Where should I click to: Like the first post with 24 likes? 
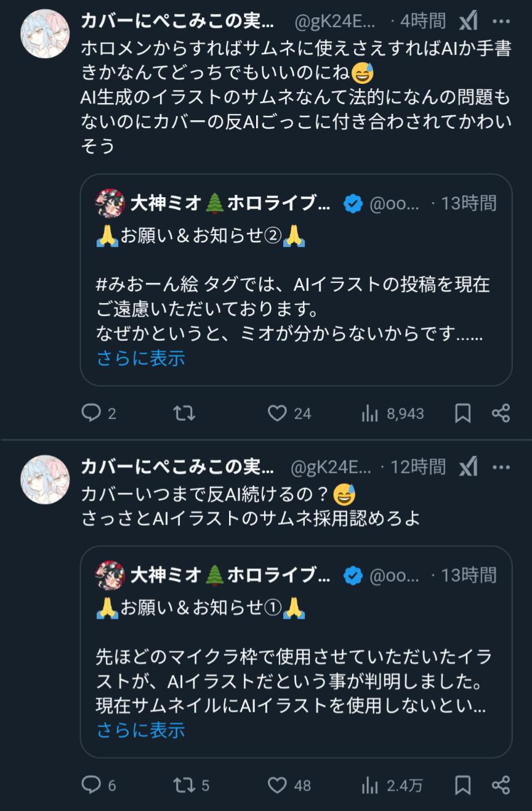(x=278, y=413)
